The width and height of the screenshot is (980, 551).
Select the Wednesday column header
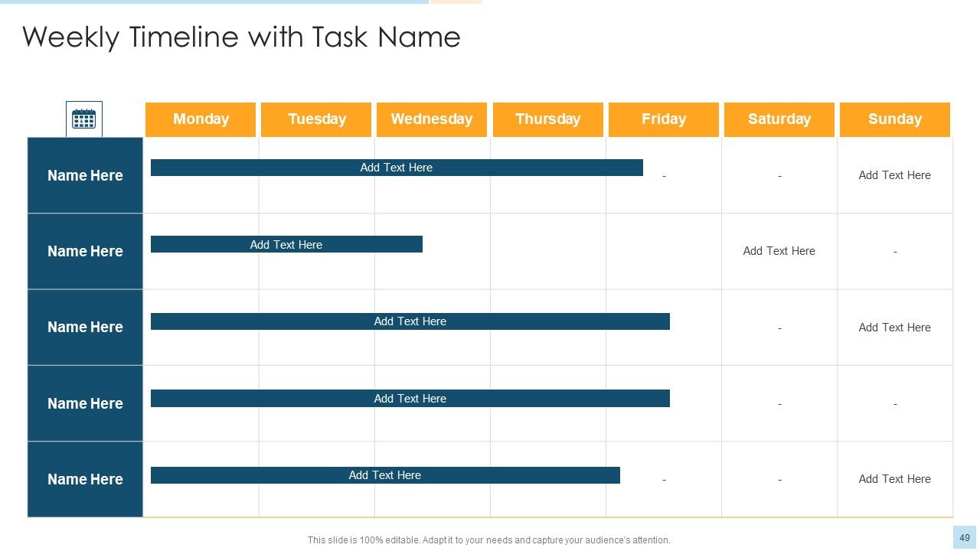click(432, 119)
